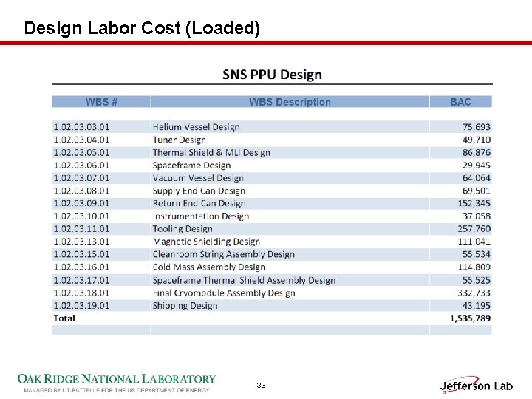
Task: Click the slide page number 33
Action: click(x=261, y=386)
